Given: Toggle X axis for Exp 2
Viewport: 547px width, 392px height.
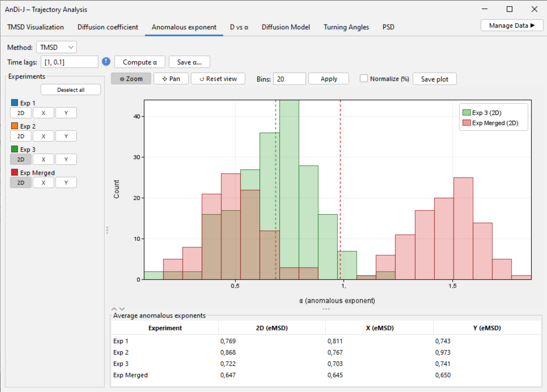Looking at the screenshot, I should (x=43, y=136).
